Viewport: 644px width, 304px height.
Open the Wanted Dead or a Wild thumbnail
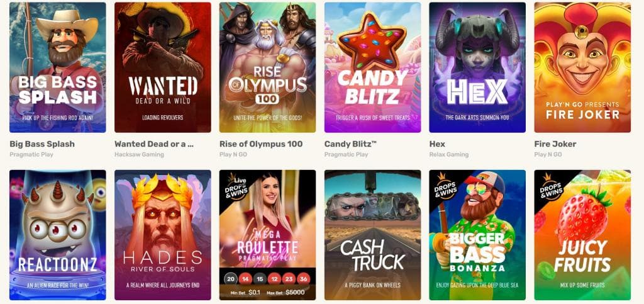163,67
